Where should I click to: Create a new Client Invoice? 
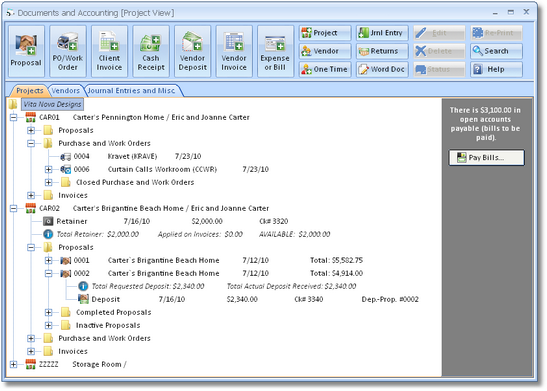pyautogui.click(x=109, y=51)
